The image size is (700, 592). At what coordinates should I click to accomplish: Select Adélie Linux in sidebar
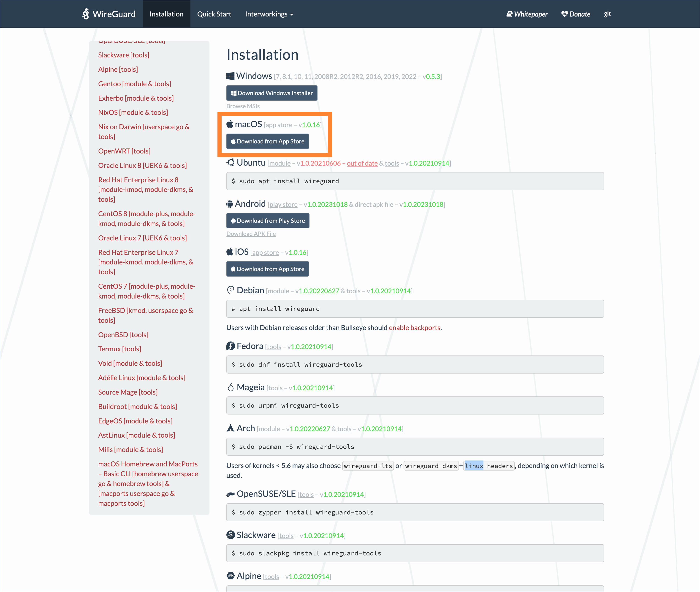[142, 378]
